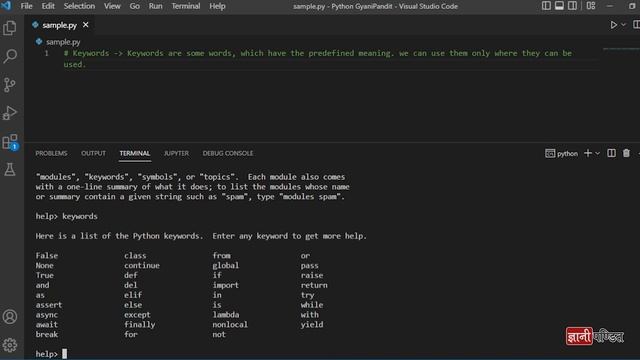Open the Explorer view in activity bar
Viewport: 640px width, 360px height.
pyautogui.click(x=10, y=28)
